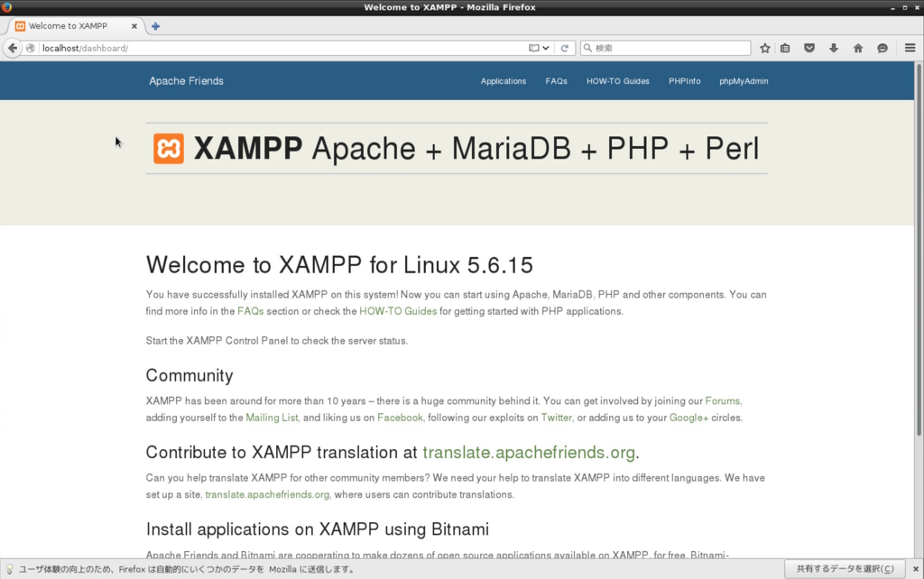Open the Google+ link

tap(688, 418)
